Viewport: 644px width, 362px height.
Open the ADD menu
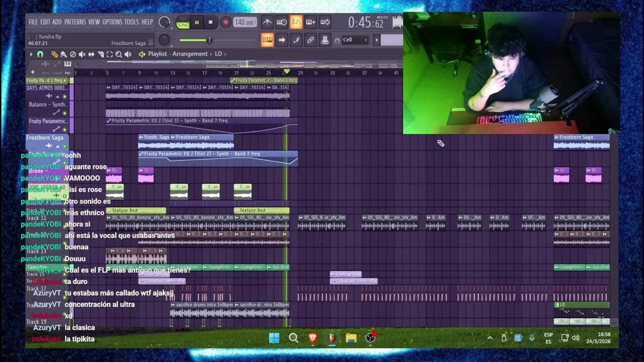[x=57, y=22]
